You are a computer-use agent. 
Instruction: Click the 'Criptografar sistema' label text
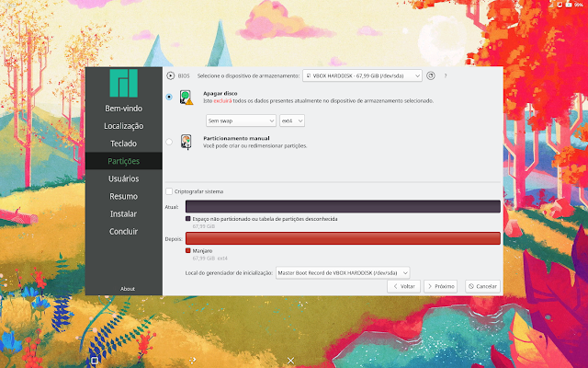point(198,191)
